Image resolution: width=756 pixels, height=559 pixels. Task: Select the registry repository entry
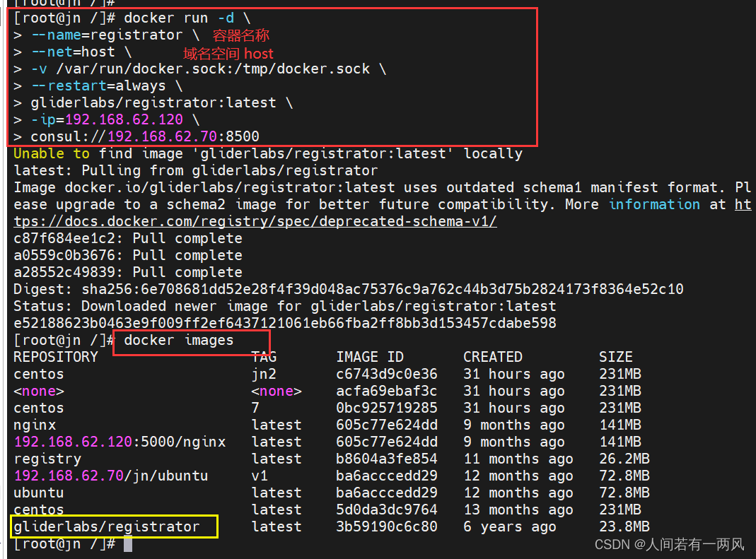[x=47, y=459]
